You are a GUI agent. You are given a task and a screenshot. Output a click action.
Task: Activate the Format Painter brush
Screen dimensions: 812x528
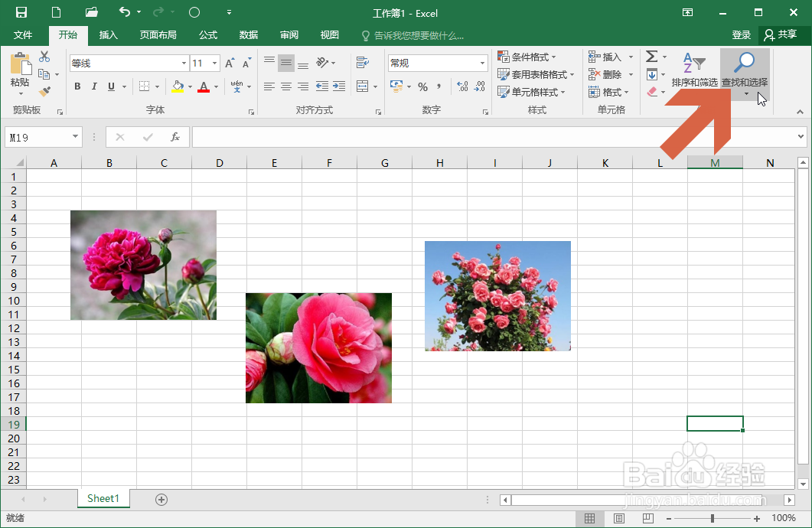(44, 92)
